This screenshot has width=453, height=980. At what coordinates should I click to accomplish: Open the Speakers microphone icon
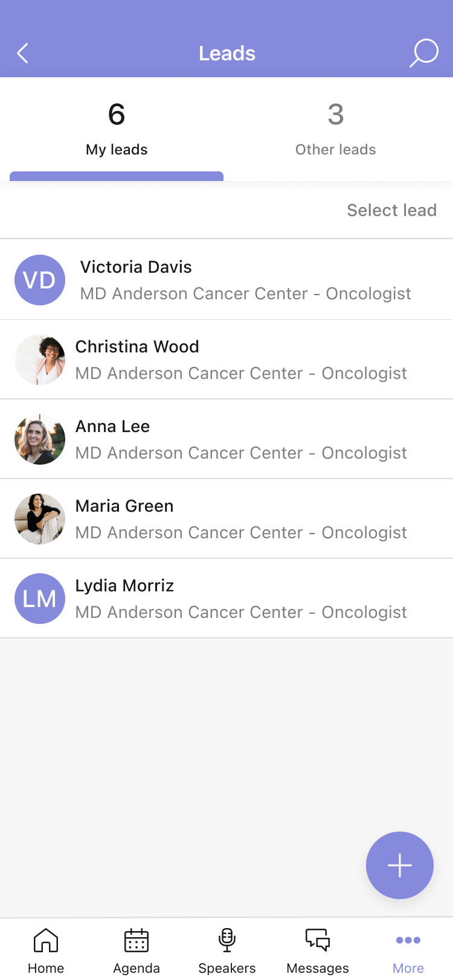(x=227, y=940)
